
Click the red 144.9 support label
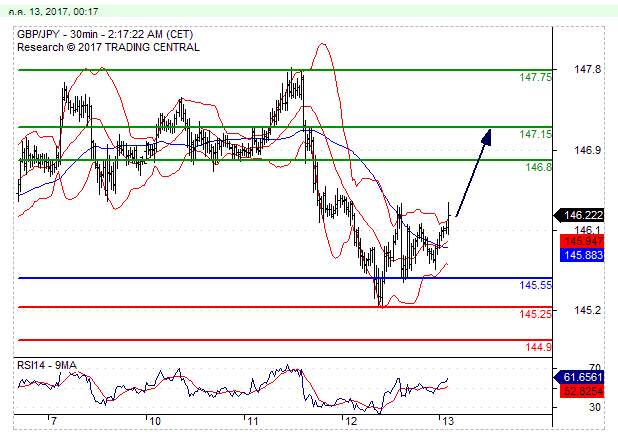click(x=538, y=347)
